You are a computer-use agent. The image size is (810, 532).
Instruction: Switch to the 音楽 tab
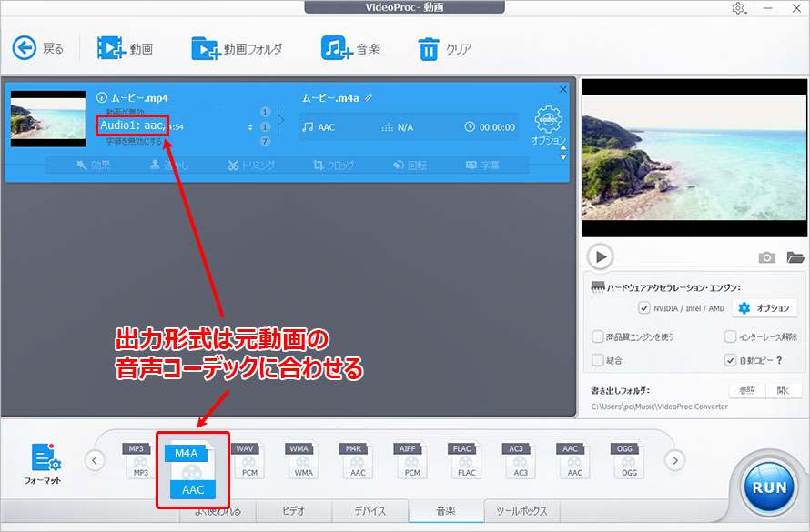[446, 511]
